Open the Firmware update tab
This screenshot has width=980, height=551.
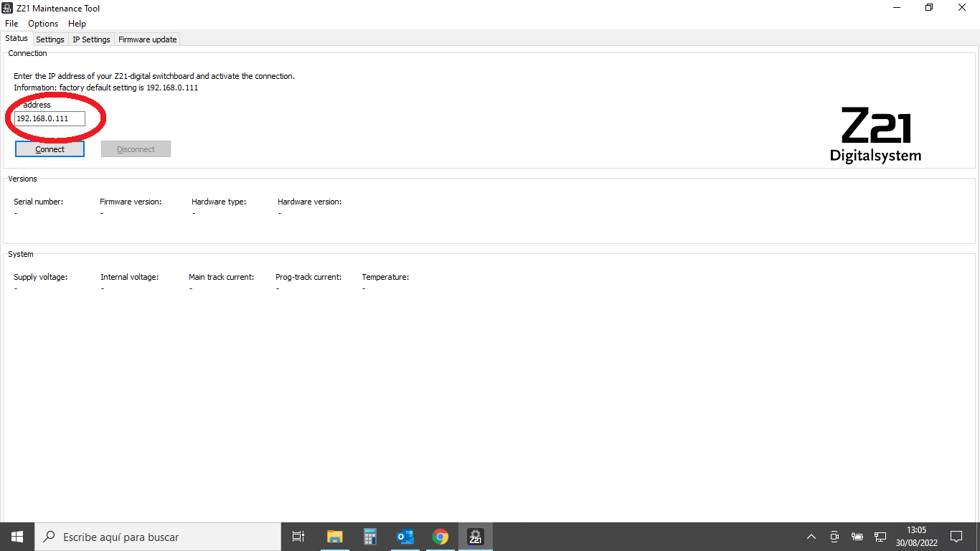point(147,39)
